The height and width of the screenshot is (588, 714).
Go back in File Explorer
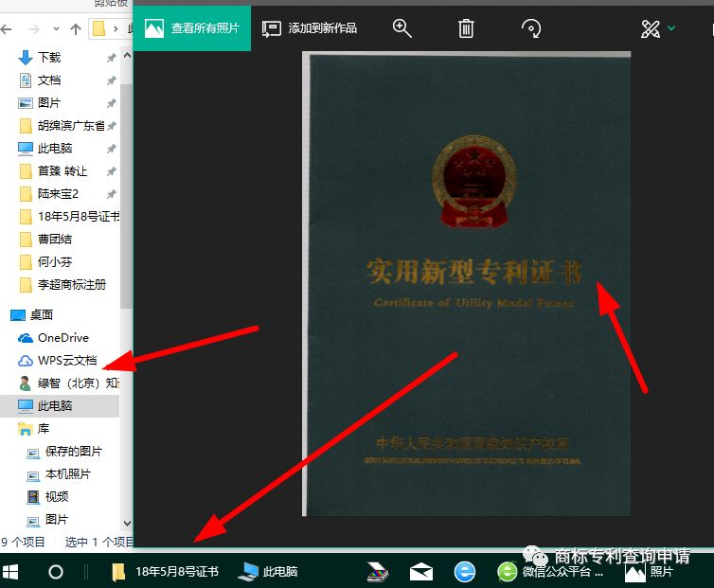(x=7, y=29)
